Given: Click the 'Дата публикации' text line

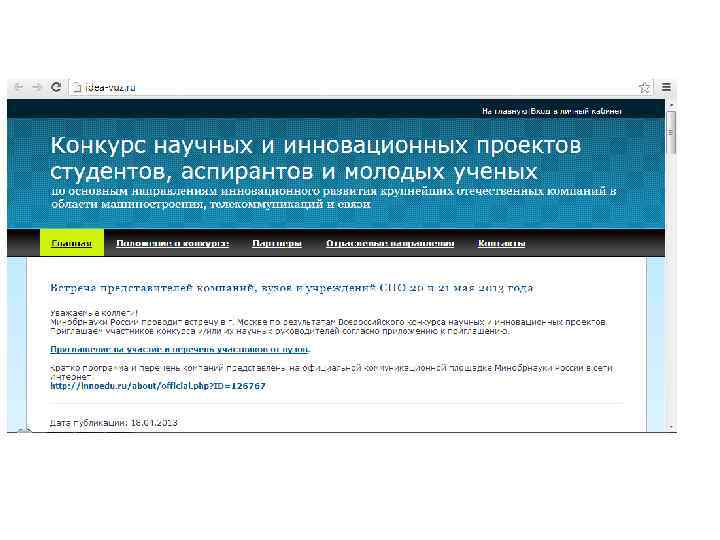Looking at the screenshot, I should 113,422.
